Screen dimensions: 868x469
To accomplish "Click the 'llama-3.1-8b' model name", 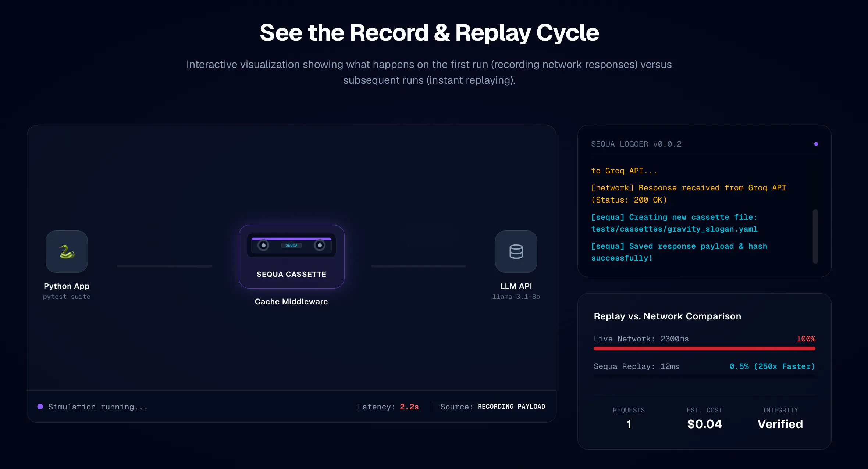I will coord(516,297).
